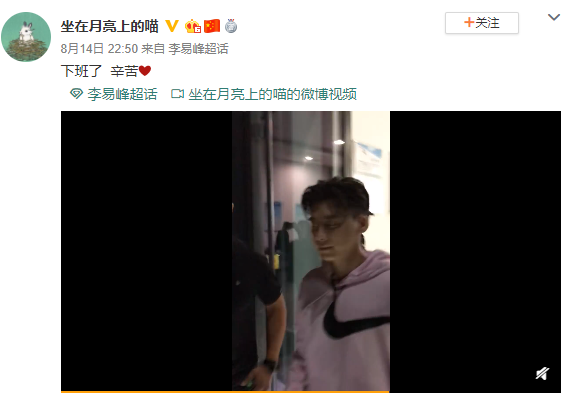The image size is (570, 403).
Task: Click the red heart emoji in post
Action: 145,70
